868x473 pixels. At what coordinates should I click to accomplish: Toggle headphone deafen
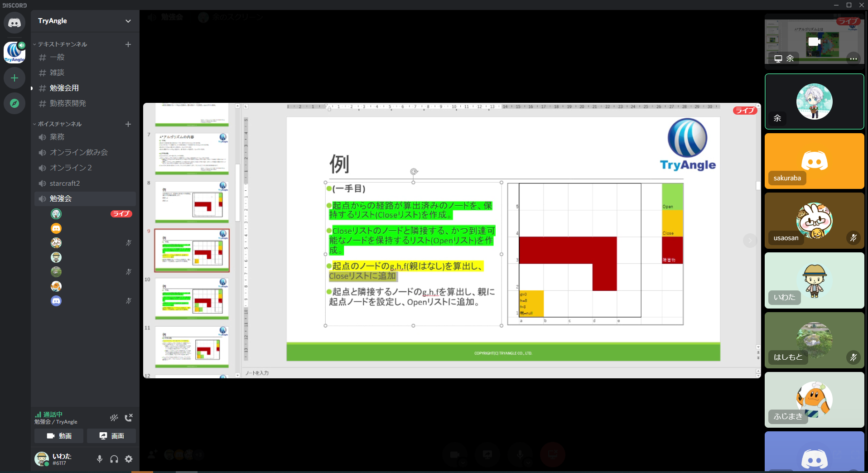[x=114, y=459]
